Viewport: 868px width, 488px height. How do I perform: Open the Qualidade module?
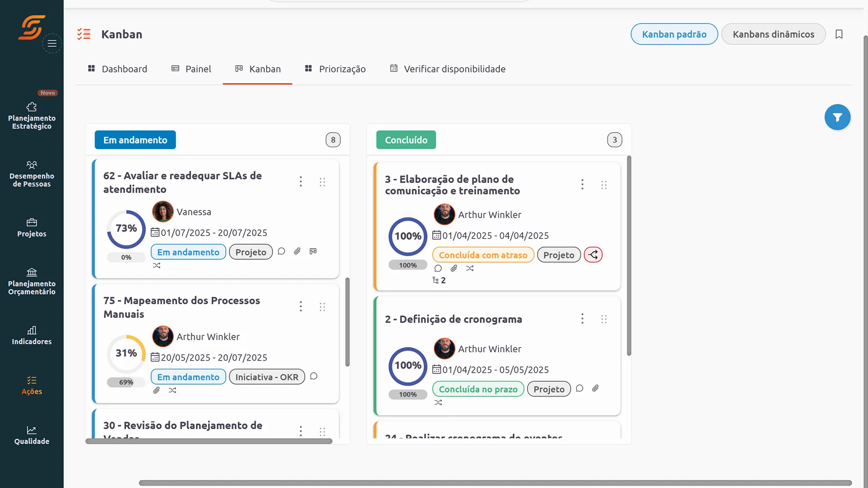32,435
